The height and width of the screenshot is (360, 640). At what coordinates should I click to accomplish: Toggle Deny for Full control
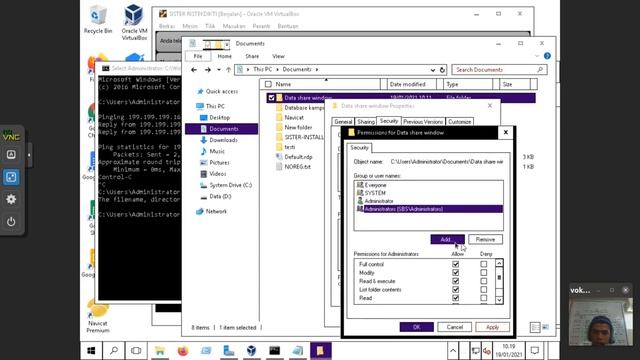484,264
